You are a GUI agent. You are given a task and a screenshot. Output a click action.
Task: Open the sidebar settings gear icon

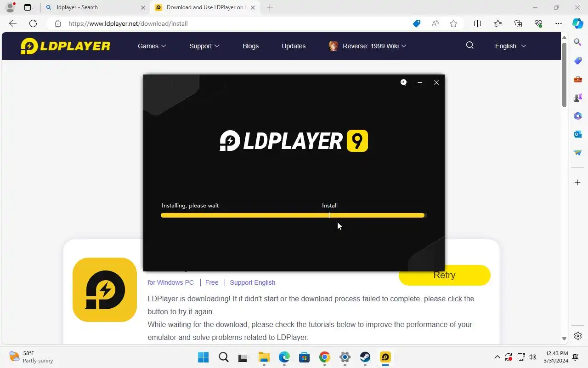(578, 336)
